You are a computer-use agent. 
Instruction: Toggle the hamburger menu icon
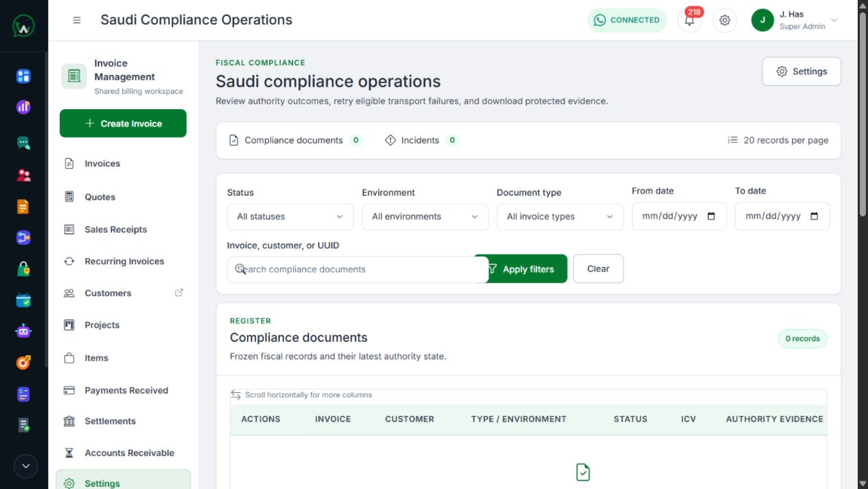(x=77, y=20)
